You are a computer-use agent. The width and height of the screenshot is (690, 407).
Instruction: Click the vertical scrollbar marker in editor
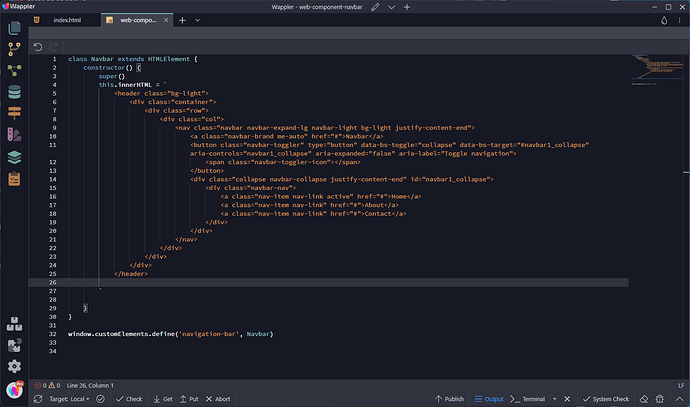[686, 172]
